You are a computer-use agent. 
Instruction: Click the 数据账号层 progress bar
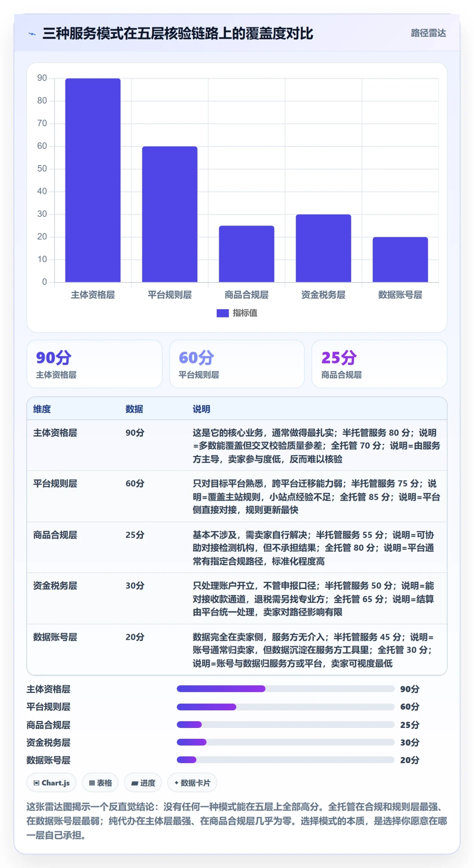[x=285, y=760]
